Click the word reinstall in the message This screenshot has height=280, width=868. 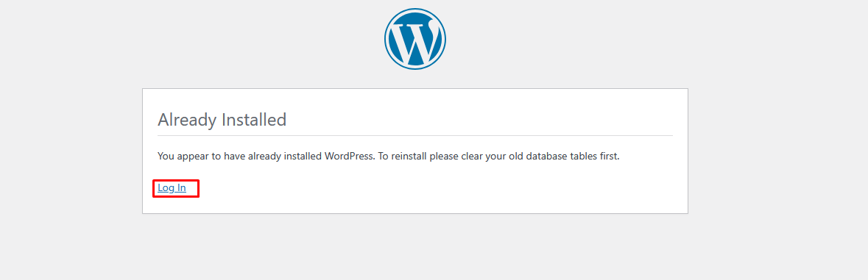(x=409, y=157)
